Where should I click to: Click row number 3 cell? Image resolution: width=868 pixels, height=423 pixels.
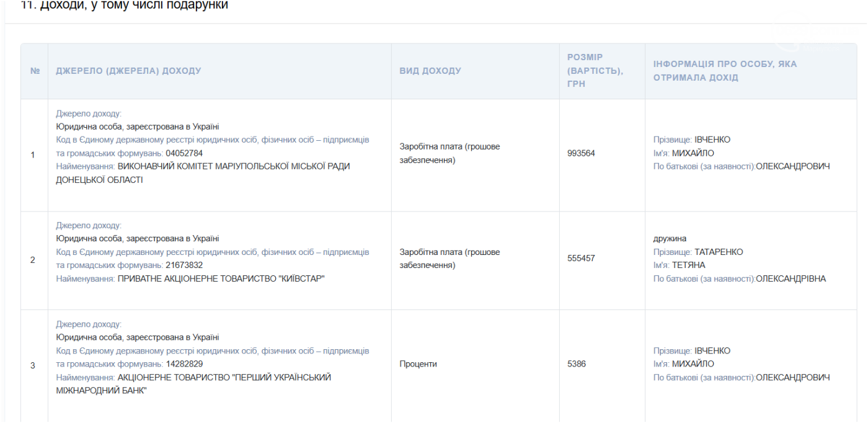pos(33,365)
